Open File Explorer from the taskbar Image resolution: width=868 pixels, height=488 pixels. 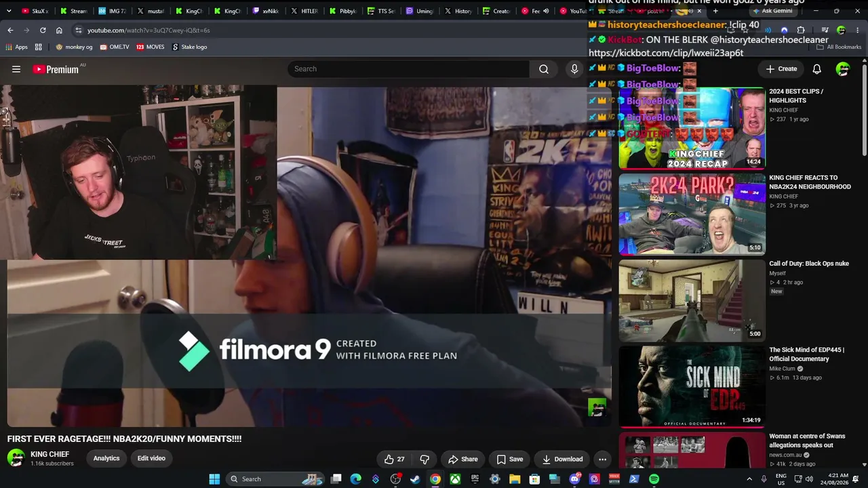tap(515, 479)
